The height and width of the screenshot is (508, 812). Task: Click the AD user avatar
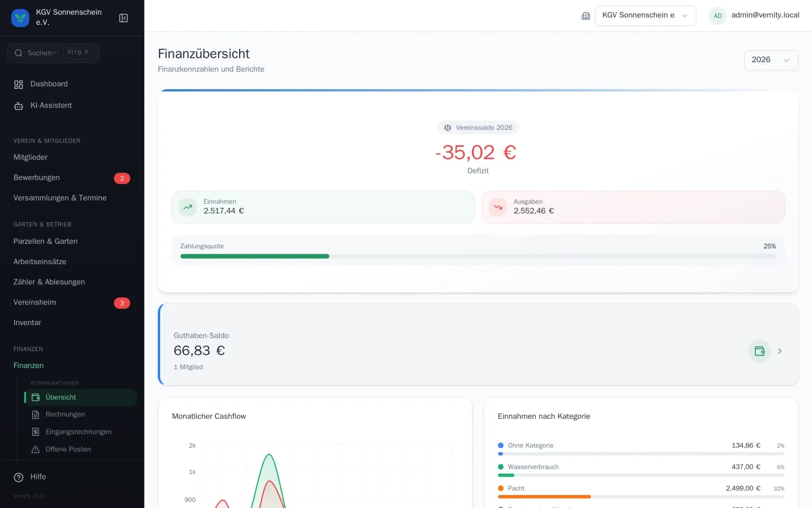coord(717,16)
